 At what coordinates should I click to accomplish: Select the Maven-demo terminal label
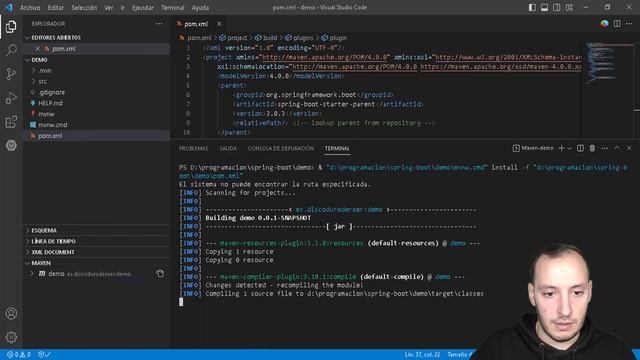click(x=533, y=148)
